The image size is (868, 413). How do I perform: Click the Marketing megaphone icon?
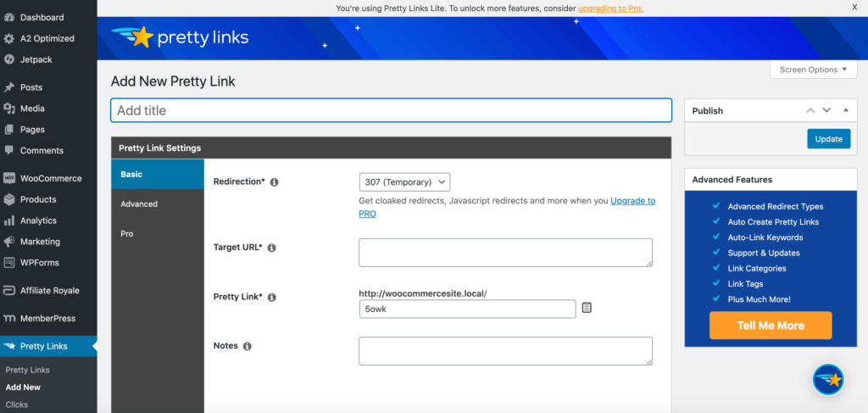8,242
